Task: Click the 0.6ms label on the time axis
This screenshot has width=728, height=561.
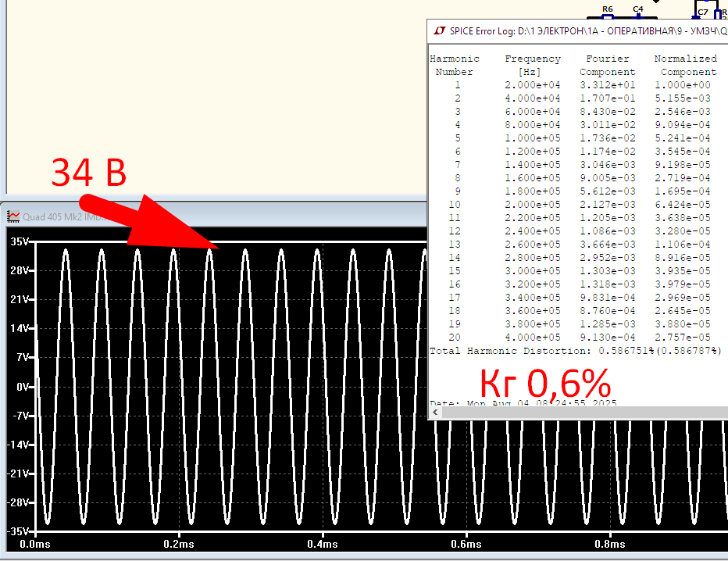Action: pos(466,544)
